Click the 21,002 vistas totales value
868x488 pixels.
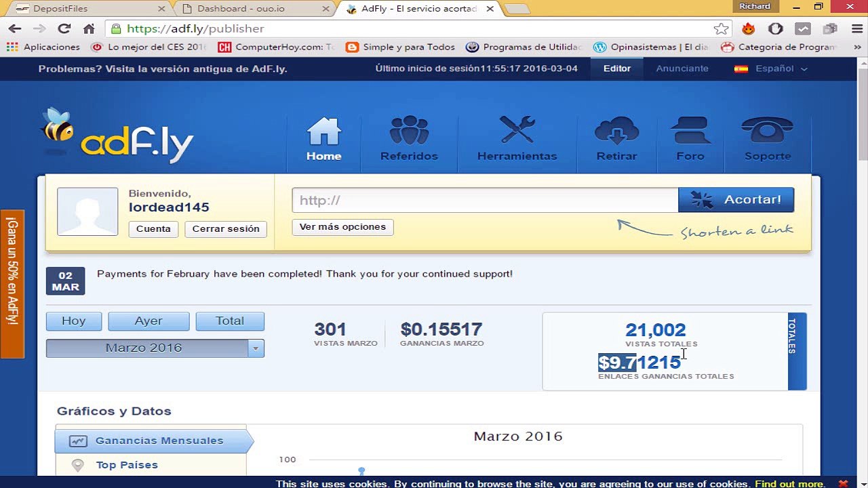[655, 330]
